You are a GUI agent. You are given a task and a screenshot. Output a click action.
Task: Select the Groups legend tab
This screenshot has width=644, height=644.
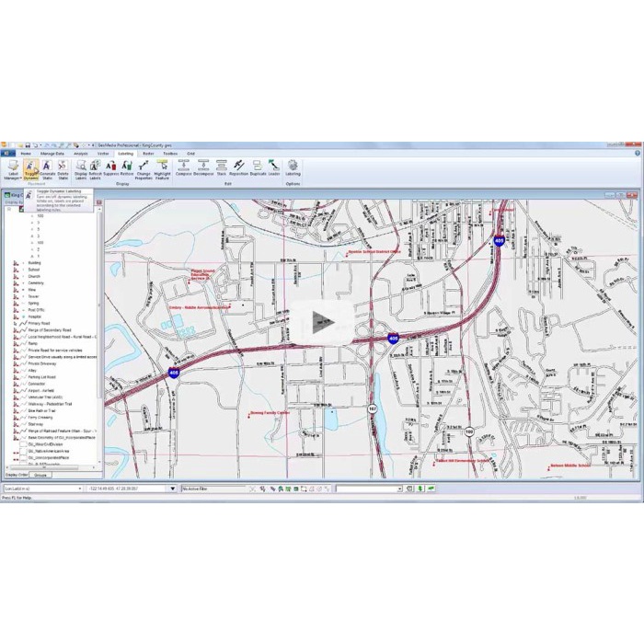(40, 476)
